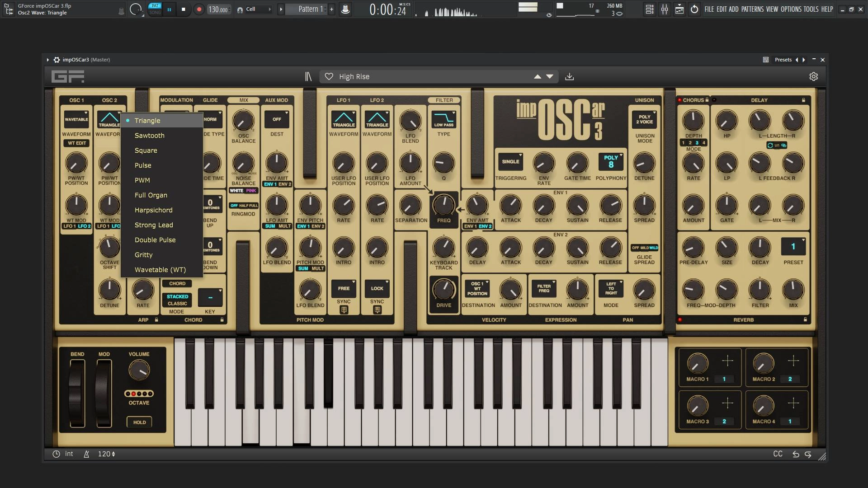The height and width of the screenshot is (488, 868).
Task: Set glide spread to WILD
Action: click(654, 248)
